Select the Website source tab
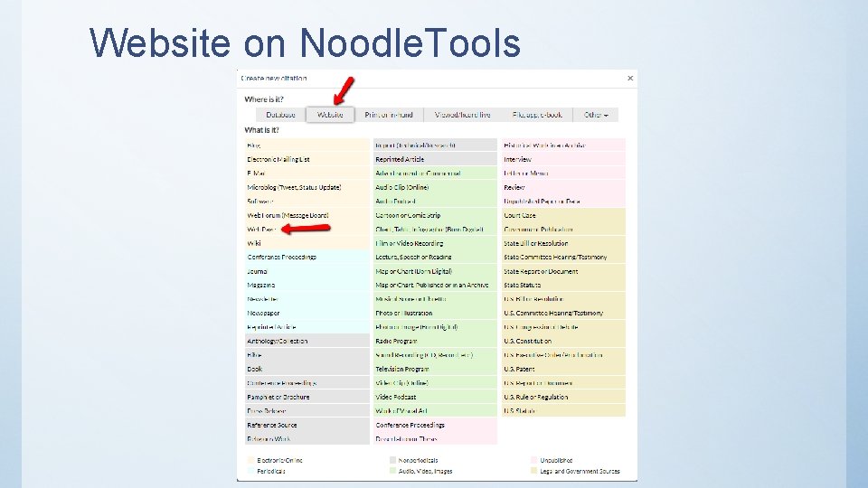The image size is (868, 488). (x=330, y=115)
